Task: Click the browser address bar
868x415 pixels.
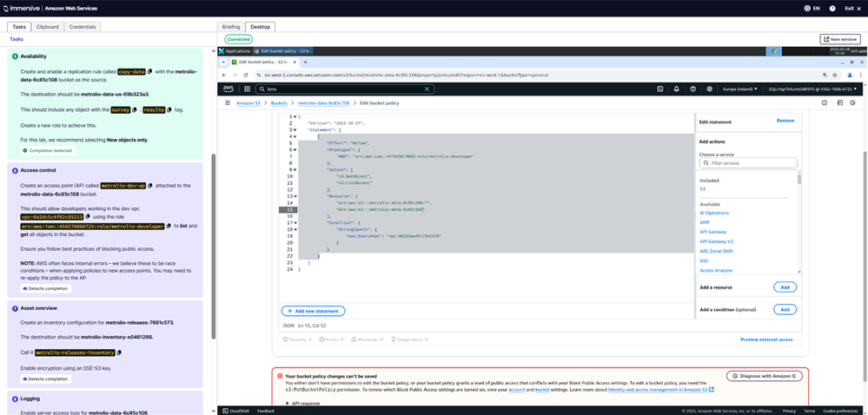Action: pyautogui.click(x=535, y=74)
